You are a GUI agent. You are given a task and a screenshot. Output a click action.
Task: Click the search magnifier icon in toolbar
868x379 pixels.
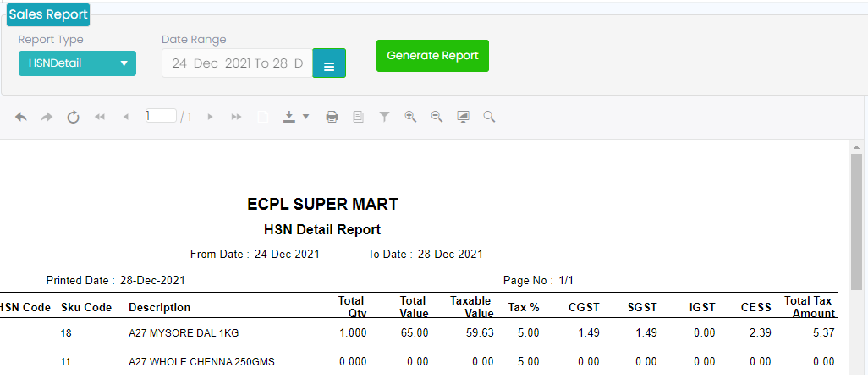point(489,117)
